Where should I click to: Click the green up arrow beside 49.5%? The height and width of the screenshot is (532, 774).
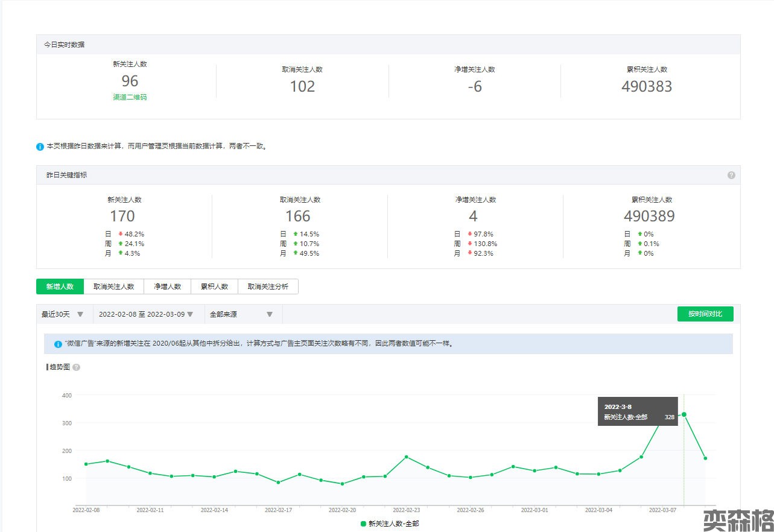pyautogui.click(x=296, y=253)
